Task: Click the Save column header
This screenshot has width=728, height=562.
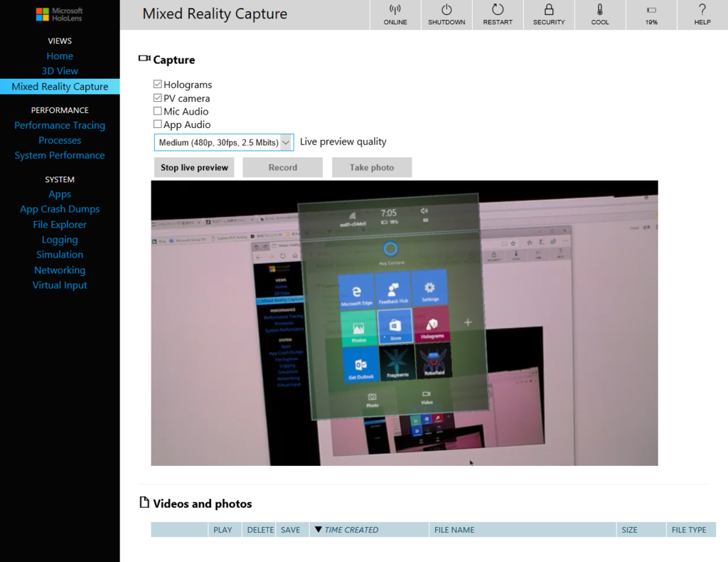Action: click(292, 529)
